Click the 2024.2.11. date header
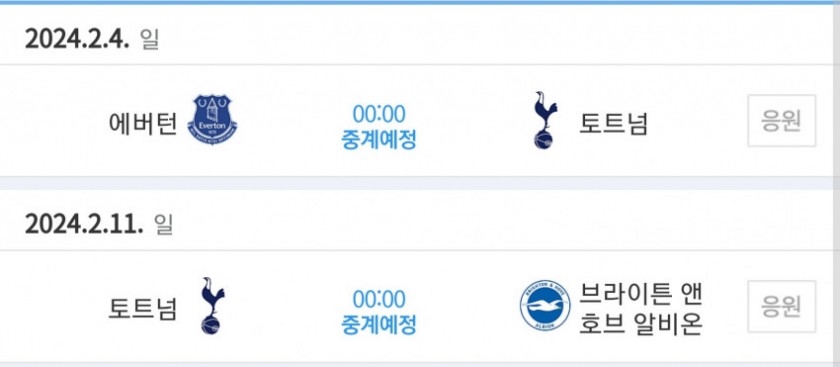Image resolution: width=840 pixels, height=367 pixels. click(84, 224)
